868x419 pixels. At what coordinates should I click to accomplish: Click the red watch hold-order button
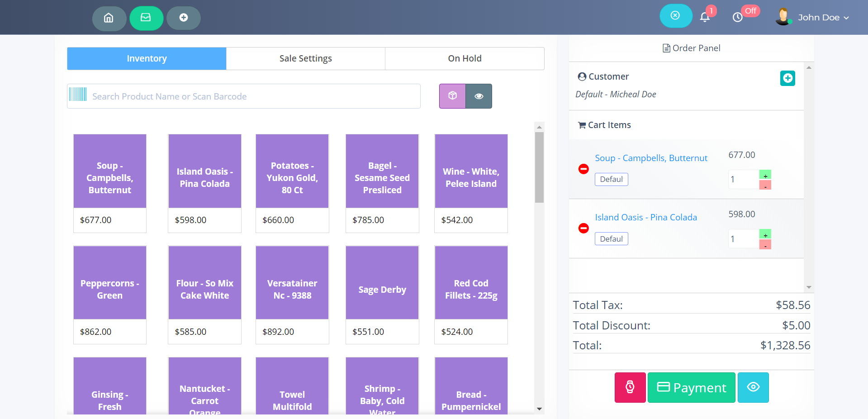(630, 387)
